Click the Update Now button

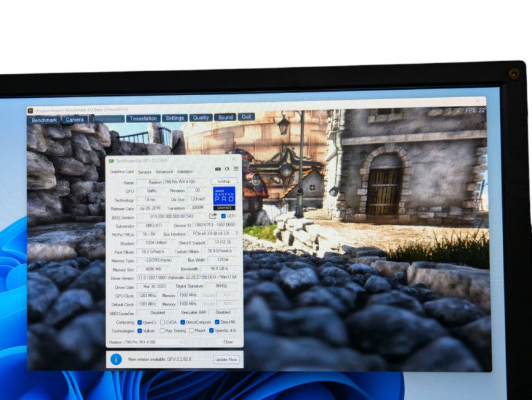coord(226,359)
